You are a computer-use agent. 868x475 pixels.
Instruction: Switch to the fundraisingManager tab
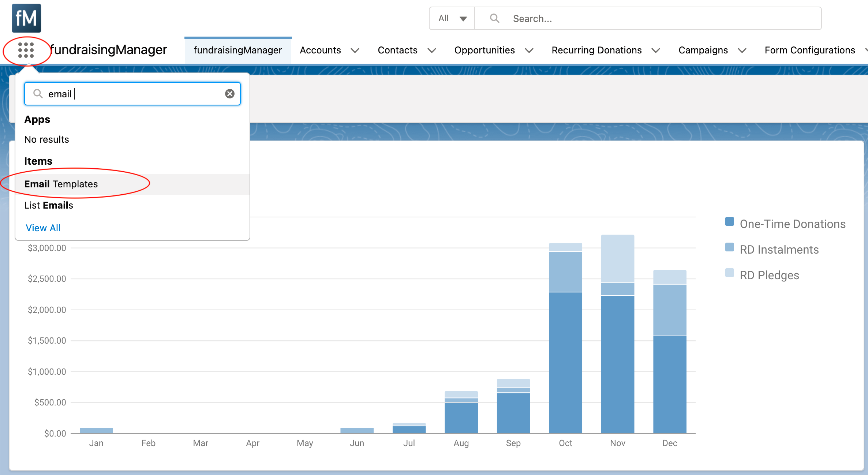[x=238, y=50]
